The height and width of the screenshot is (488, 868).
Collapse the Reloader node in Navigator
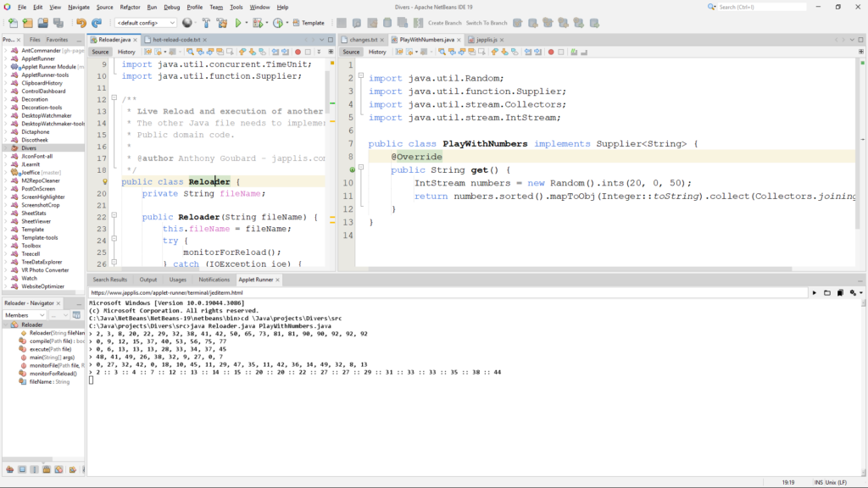click(x=6, y=324)
